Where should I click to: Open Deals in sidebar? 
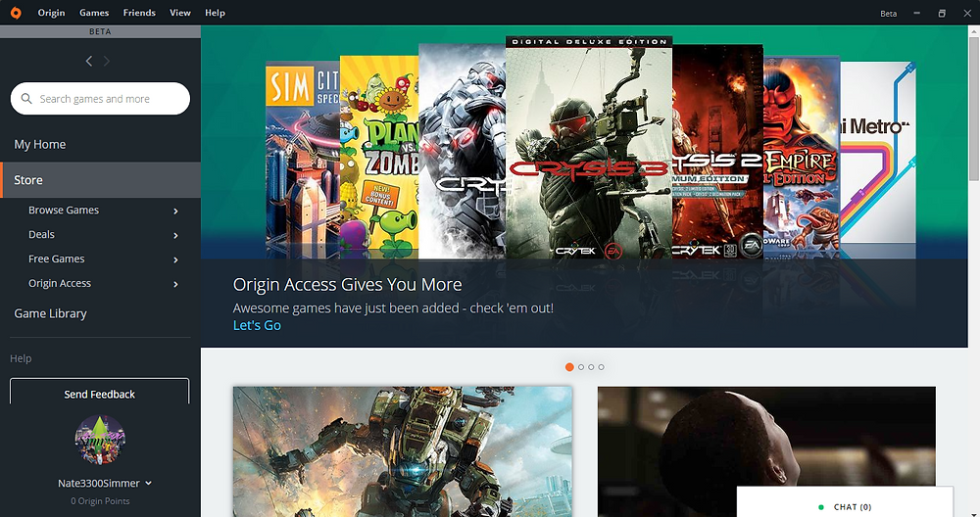click(41, 234)
